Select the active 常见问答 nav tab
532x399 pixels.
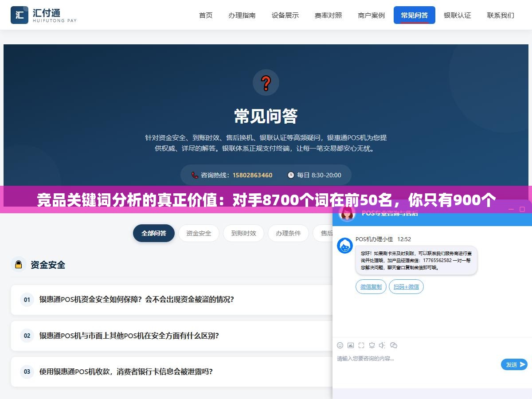415,15
